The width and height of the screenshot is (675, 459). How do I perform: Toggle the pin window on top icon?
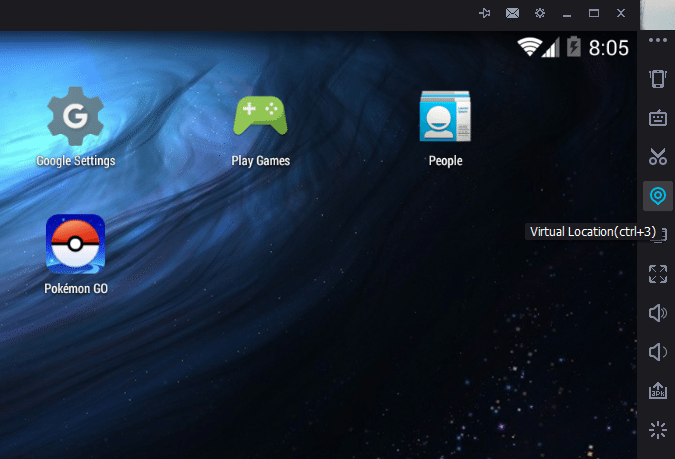coord(485,13)
